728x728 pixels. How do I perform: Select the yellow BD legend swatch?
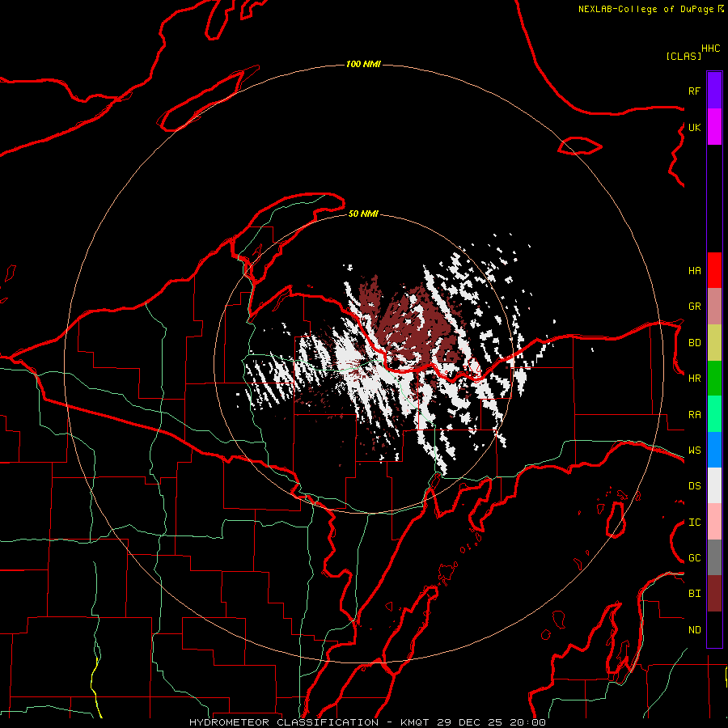pyautogui.click(x=714, y=343)
